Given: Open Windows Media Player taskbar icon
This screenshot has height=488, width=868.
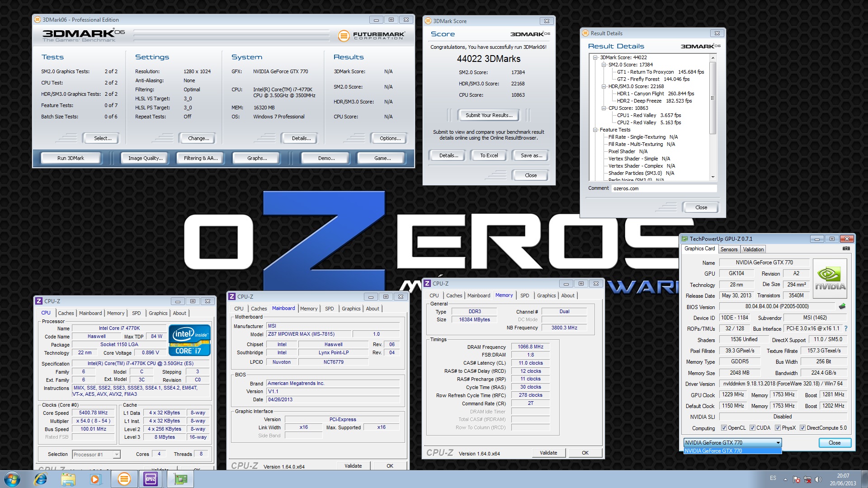Looking at the screenshot, I should [x=95, y=479].
